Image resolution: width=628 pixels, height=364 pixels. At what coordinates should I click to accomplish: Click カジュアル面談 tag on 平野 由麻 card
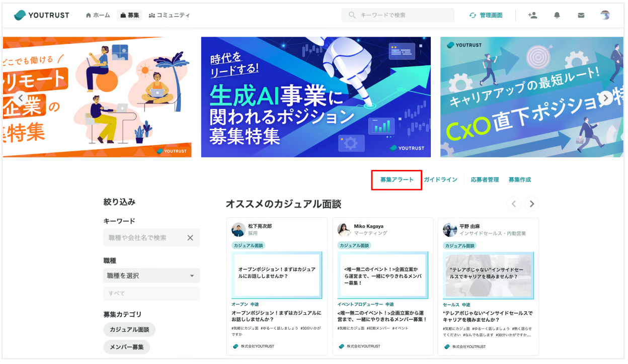460,245
